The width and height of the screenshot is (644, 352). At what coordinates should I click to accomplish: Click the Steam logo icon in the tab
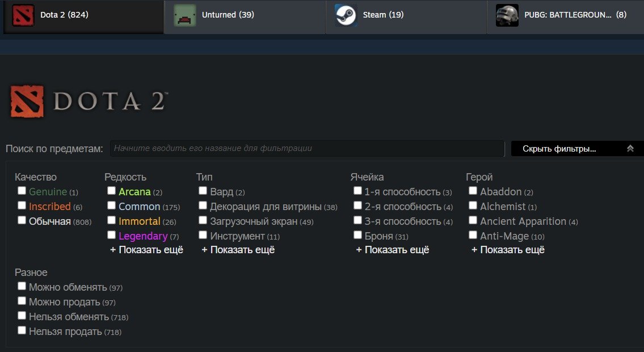pyautogui.click(x=346, y=15)
